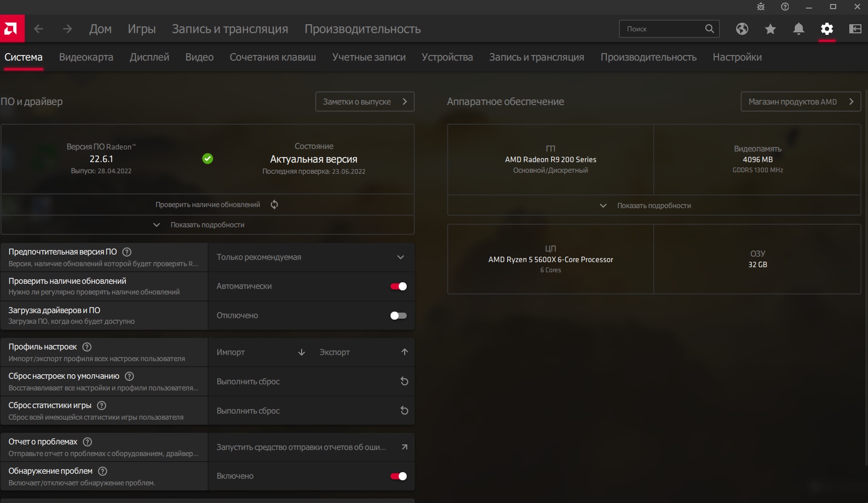Click the Экспорт profile button
This screenshot has width=868, height=503.
point(364,352)
